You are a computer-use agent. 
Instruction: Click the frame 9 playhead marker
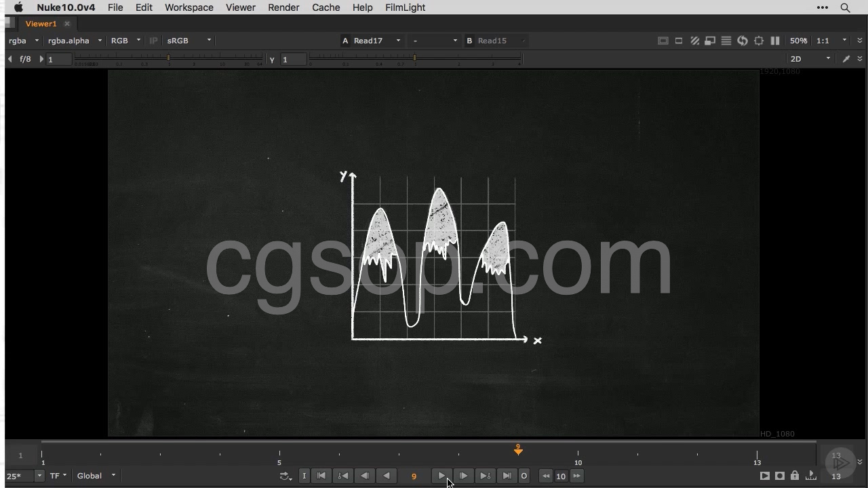[x=518, y=449]
